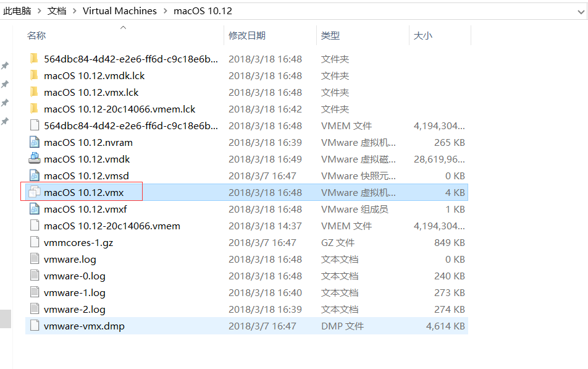Click the macOS 10.12.vmx configuration file icon
The image size is (588, 369).
[x=35, y=192]
